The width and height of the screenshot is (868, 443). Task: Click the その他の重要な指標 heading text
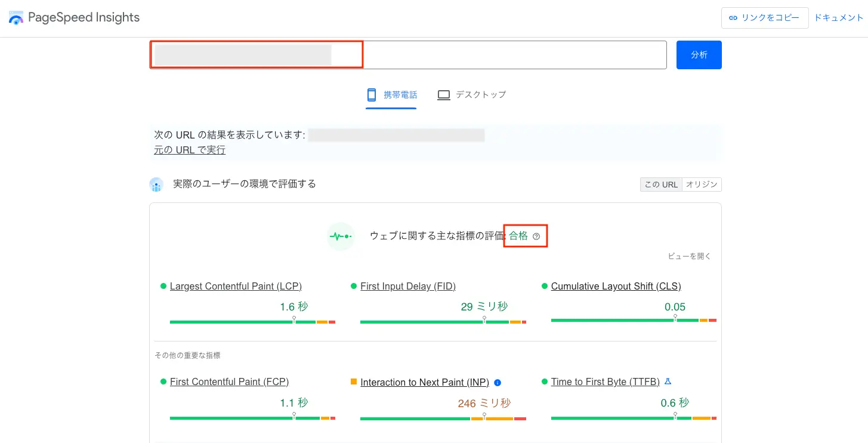coord(187,355)
